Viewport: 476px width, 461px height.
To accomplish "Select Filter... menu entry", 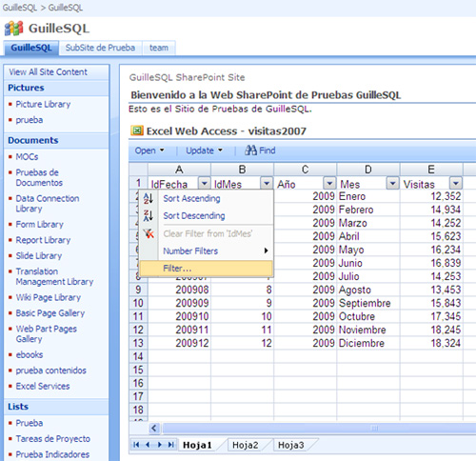I will pyautogui.click(x=207, y=269).
